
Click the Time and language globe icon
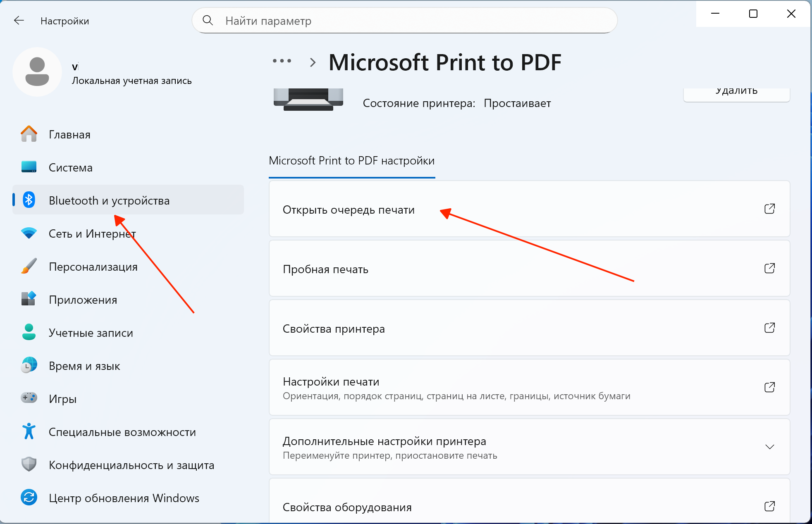tap(29, 365)
